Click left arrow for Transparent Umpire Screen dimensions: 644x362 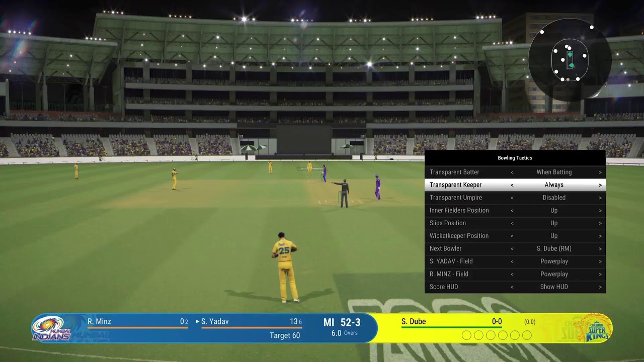click(x=512, y=198)
